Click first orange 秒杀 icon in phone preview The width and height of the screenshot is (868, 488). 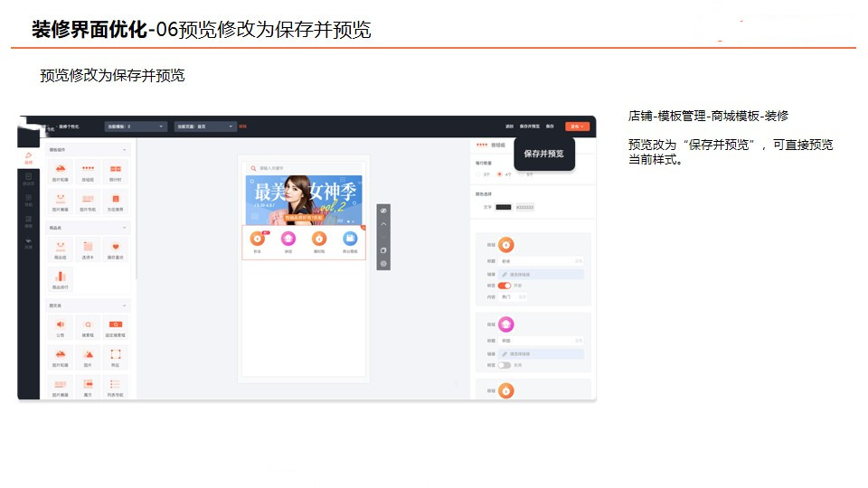coord(258,239)
